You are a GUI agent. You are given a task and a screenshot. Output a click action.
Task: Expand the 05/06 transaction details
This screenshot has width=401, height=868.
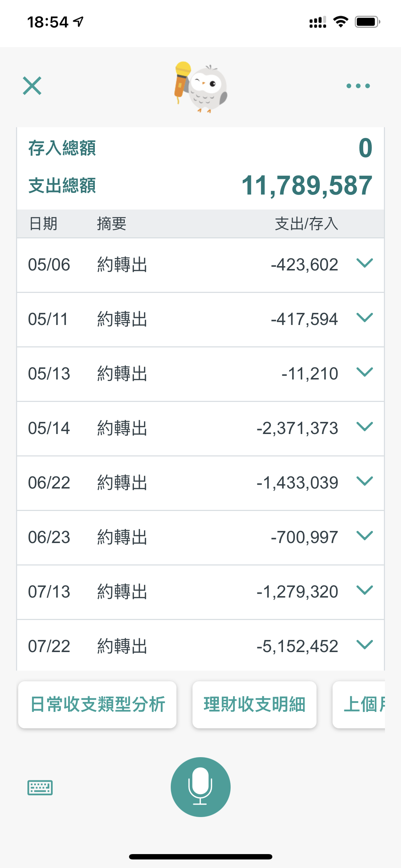364,264
